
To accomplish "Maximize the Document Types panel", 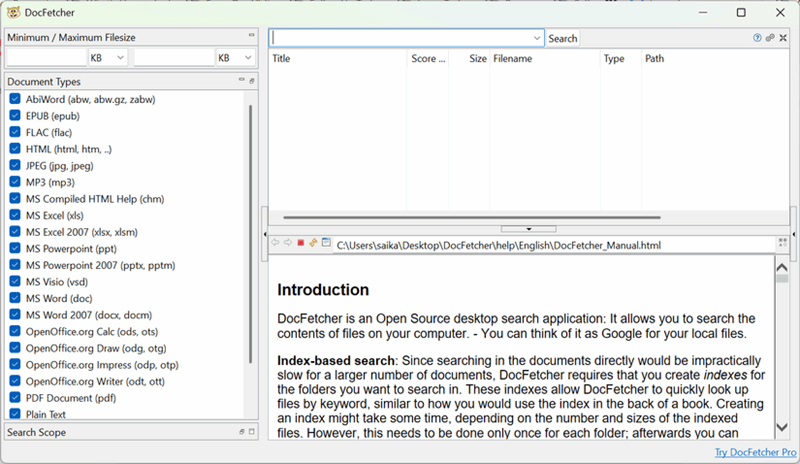I will (x=252, y=81).
